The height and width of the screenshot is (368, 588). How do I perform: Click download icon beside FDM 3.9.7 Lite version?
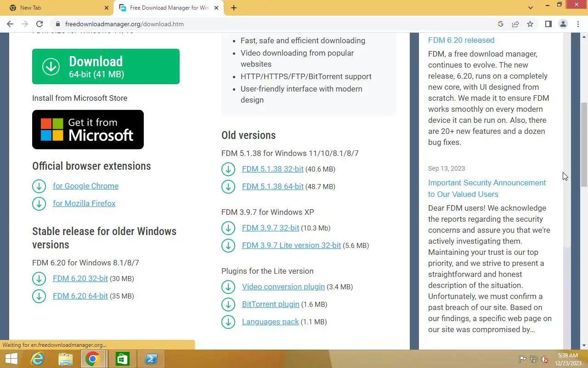click(228, 246)
